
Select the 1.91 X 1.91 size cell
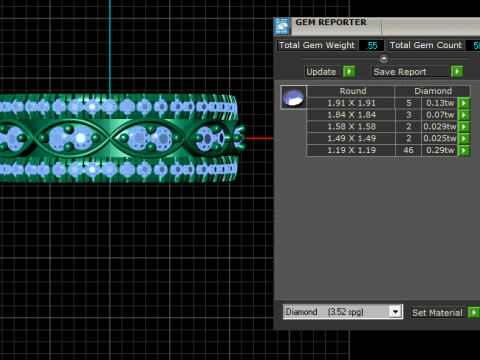[351, 103]
